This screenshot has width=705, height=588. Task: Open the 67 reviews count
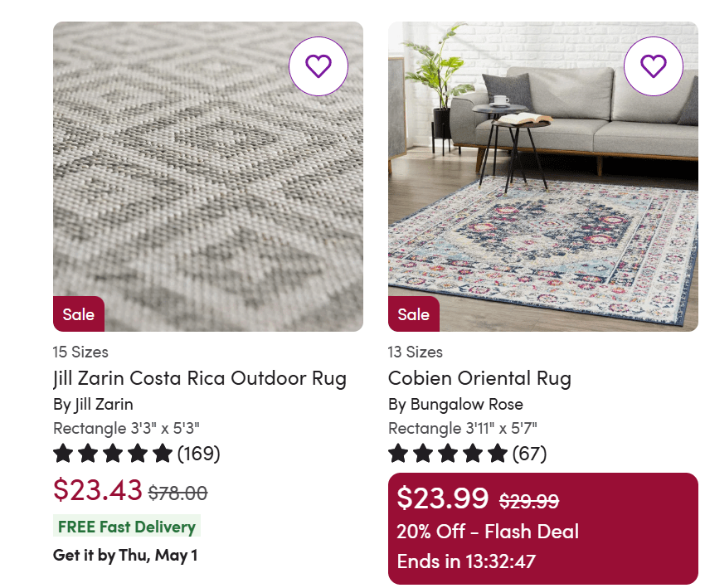pos(529,454)
